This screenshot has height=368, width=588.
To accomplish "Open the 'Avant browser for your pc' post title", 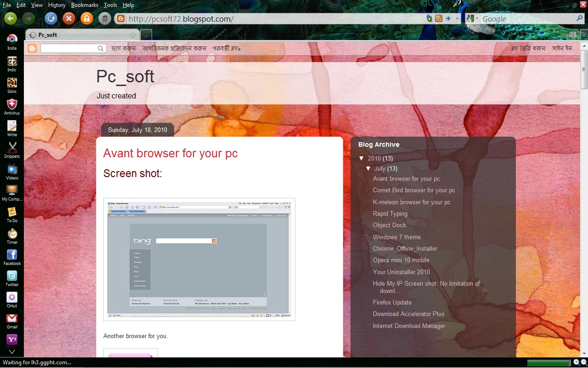I will pos(170,153).
